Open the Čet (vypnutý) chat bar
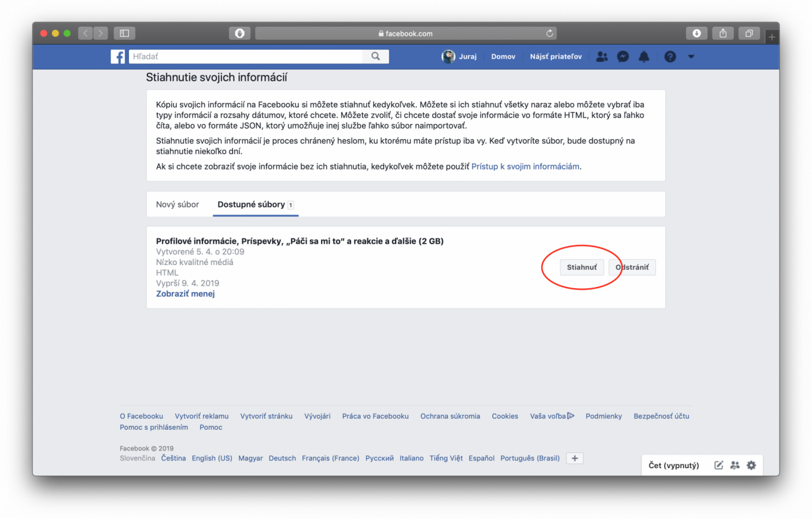812x519 pixels. coord(674,466)
